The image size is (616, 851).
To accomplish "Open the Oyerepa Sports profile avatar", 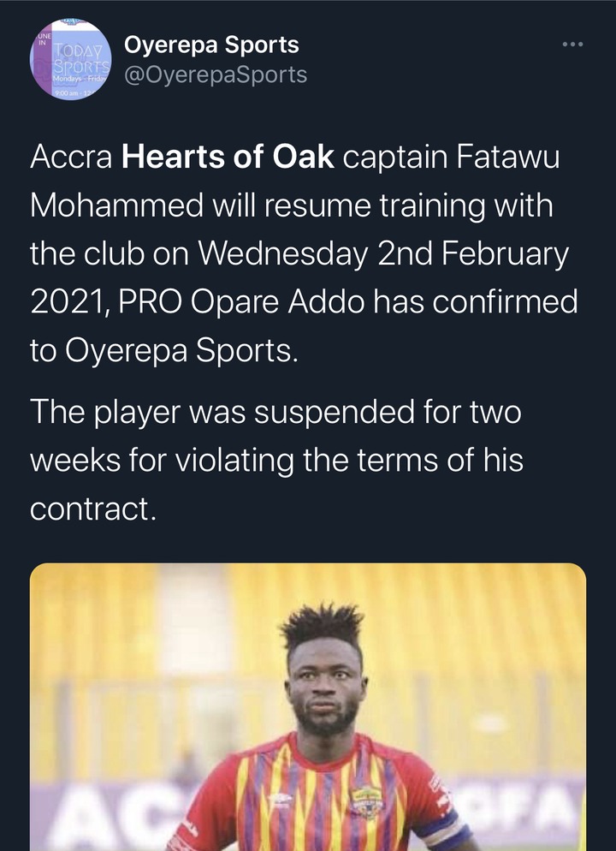I will click(70, 59).
